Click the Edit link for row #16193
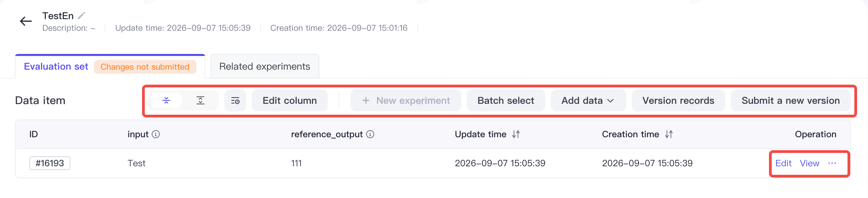The image size is (868, 198). [783, 163]
